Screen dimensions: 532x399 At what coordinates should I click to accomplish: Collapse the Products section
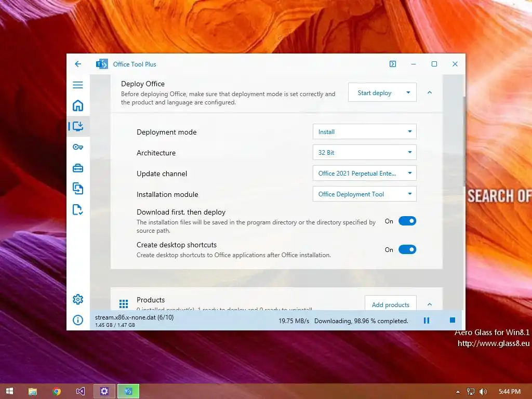point(430,304)
